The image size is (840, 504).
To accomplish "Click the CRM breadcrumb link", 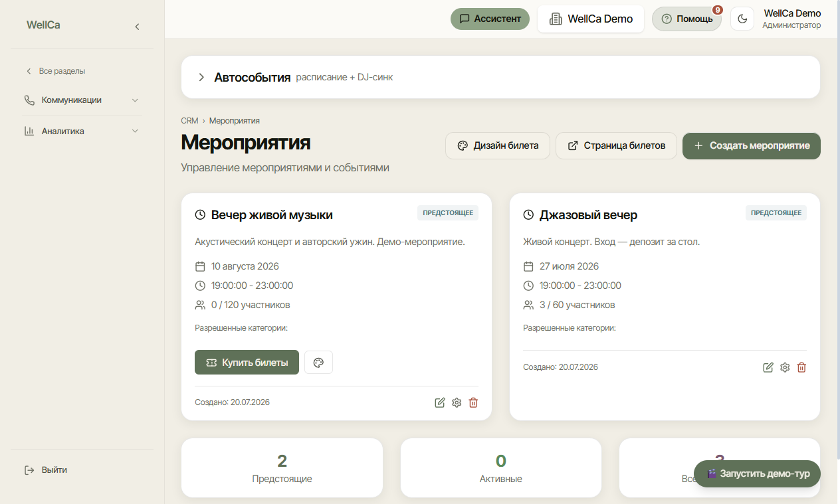I will [189, 121].
